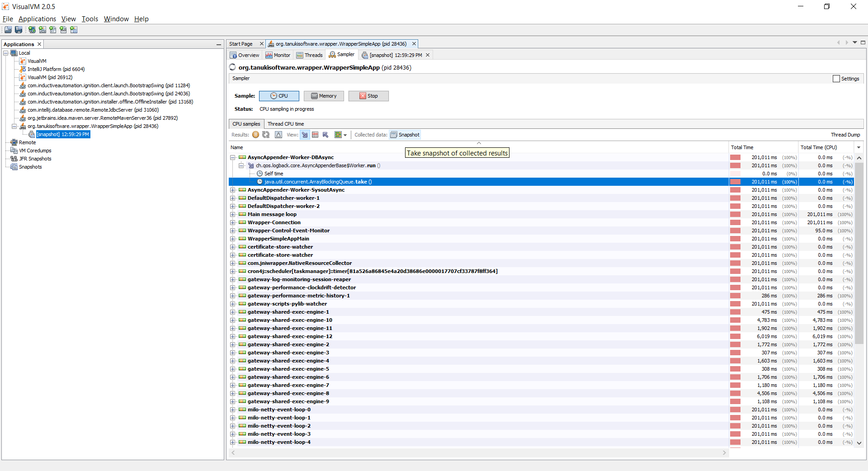Enable the Settings checkbox
Viewport: 868px width, 471px height.
836,79
